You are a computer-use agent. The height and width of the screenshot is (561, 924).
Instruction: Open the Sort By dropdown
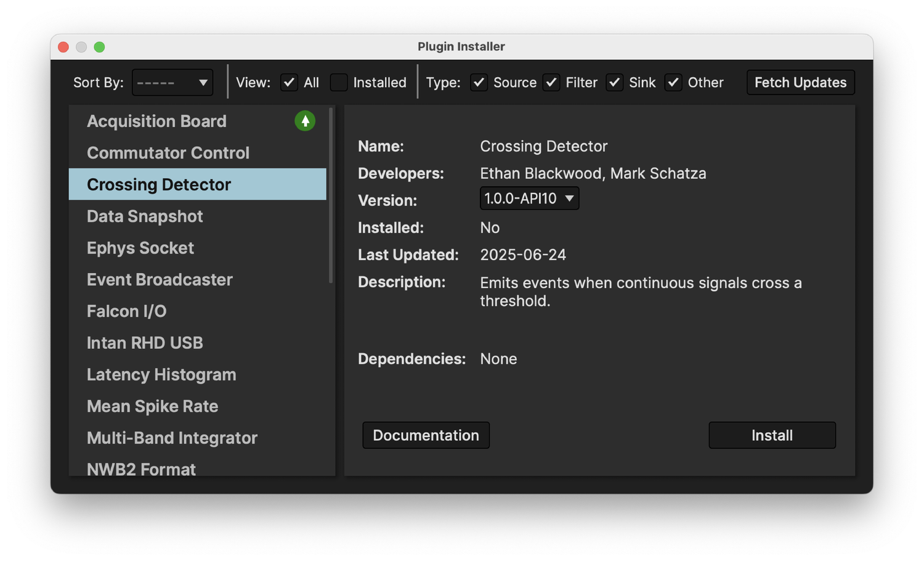coord(172,82)
